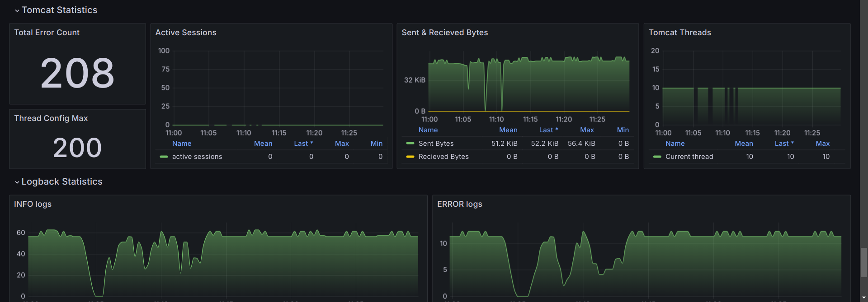Sort Sent & Recieved Bytes legend by Max
Image resolution: width=868 pixels, height=302 pixels.
pyautogui.click(x=587, y=130)
